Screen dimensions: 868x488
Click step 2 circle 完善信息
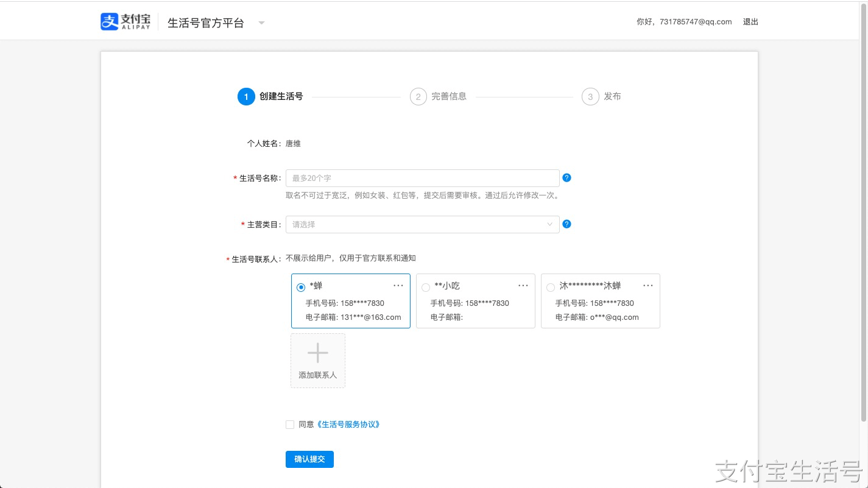click(x=418, y=97)
